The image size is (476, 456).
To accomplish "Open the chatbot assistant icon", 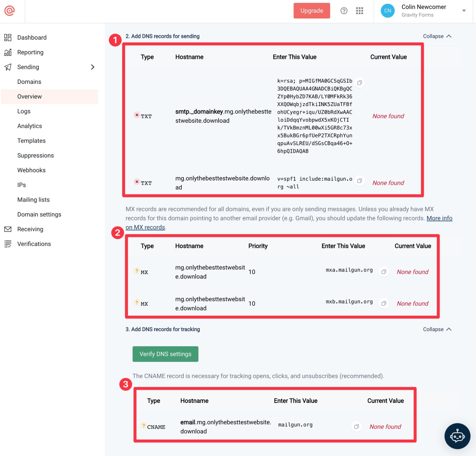I will pos(457,436).
